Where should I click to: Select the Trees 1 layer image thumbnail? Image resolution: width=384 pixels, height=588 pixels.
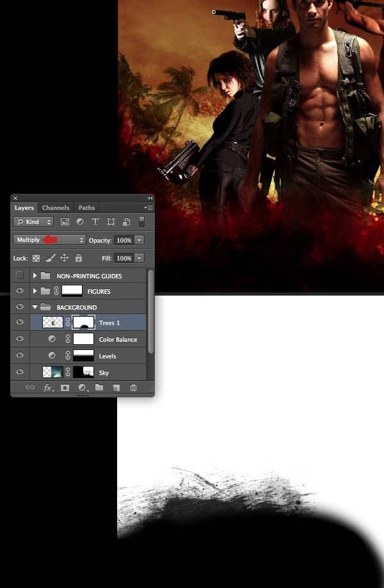(53, 322)
